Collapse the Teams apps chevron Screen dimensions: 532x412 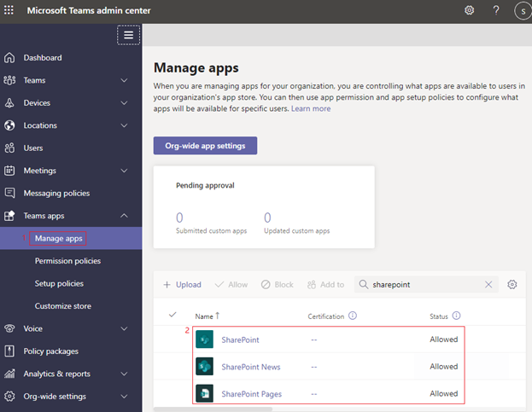[x=124, y=216]
